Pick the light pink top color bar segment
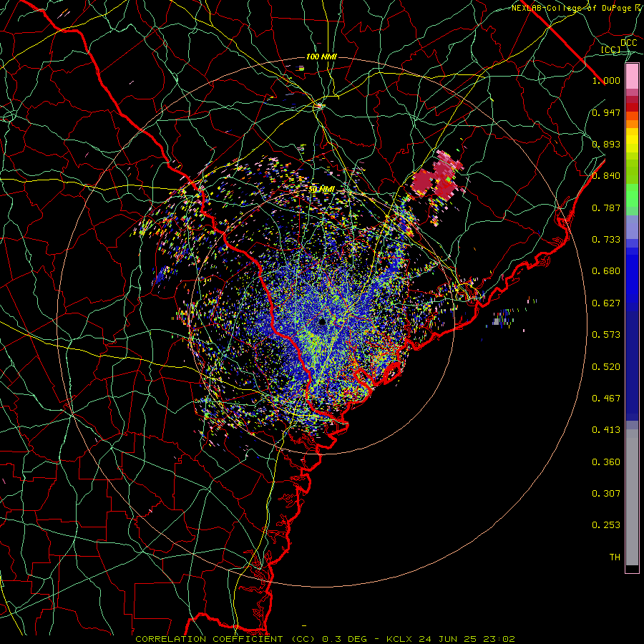644x644 pixels. (x=632, y=77)
